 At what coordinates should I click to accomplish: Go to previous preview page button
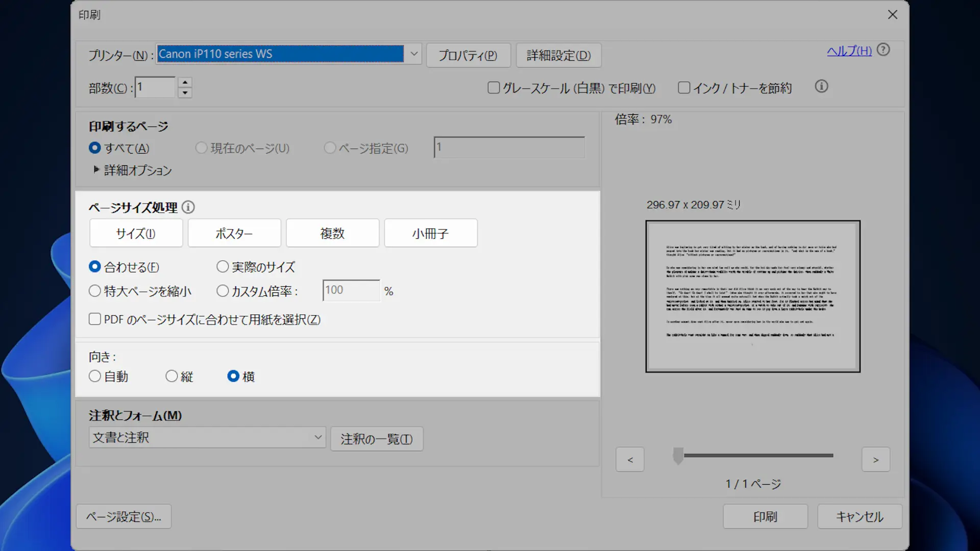click(x=630, y=460)
